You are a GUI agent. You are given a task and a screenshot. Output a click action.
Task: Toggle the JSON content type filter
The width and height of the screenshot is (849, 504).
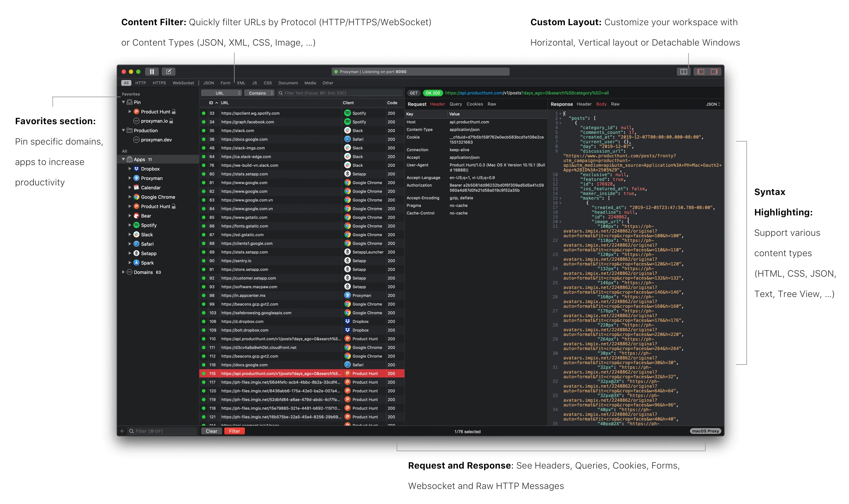tap(208, 83)
